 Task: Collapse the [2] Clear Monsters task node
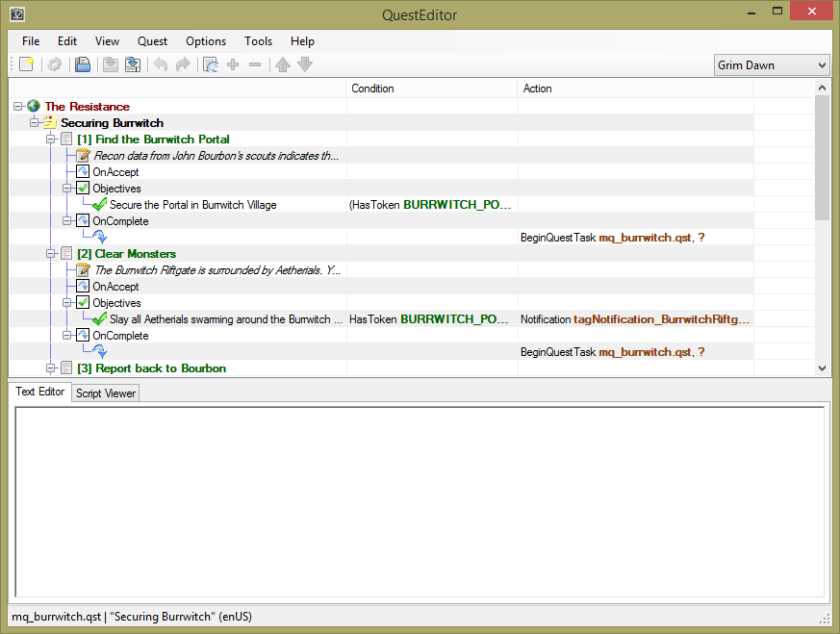(x=51, y=254)
